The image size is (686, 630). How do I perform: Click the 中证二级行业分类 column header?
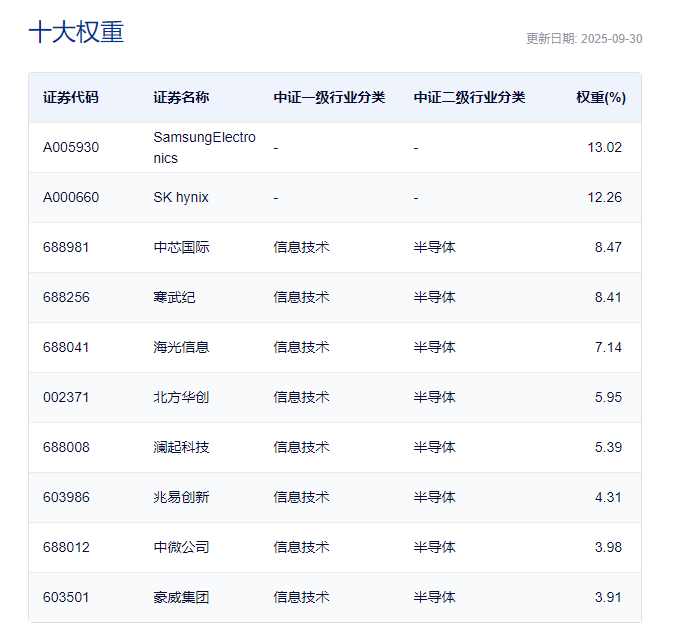coord(469,97)
